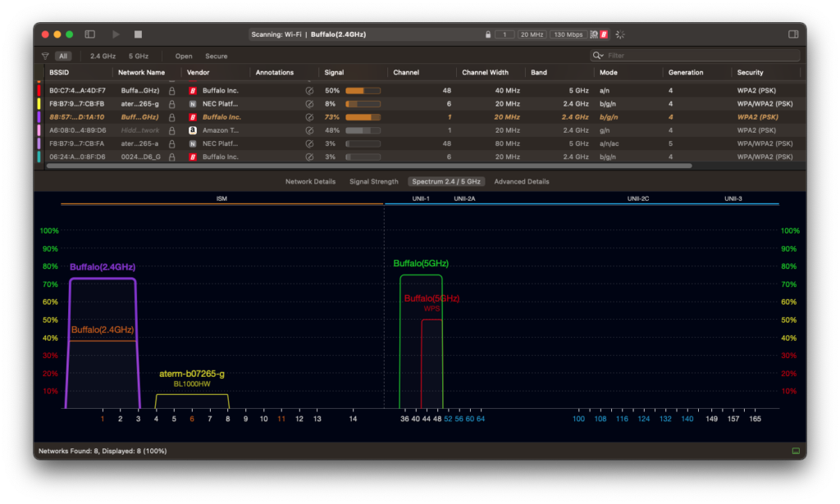Click the lock icon for 0024...D6_G network

(172, 157)
